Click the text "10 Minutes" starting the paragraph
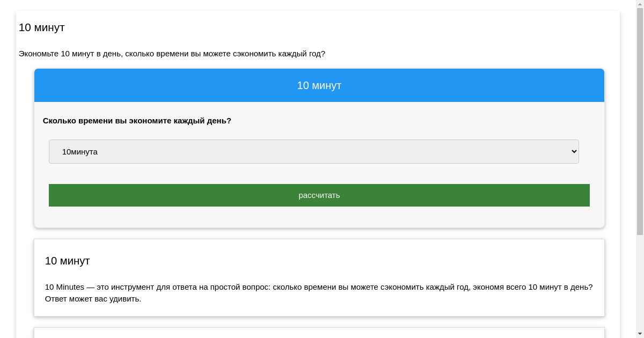 click(64, 287)
